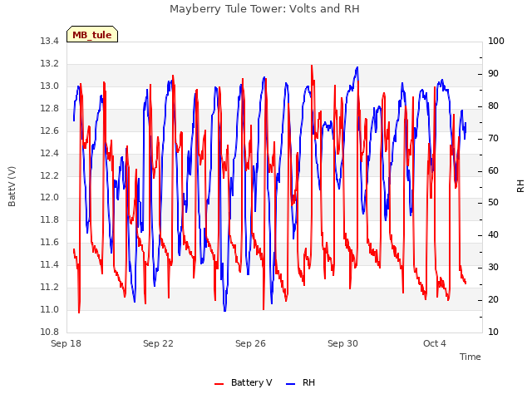
Task: Click the 20 RH axis label
Action: point(493,299)
